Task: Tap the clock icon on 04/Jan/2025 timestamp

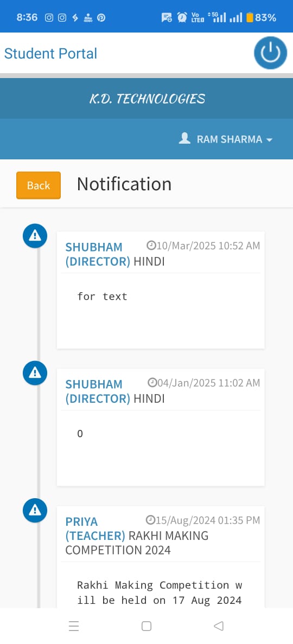Action: tap(152, 383)
